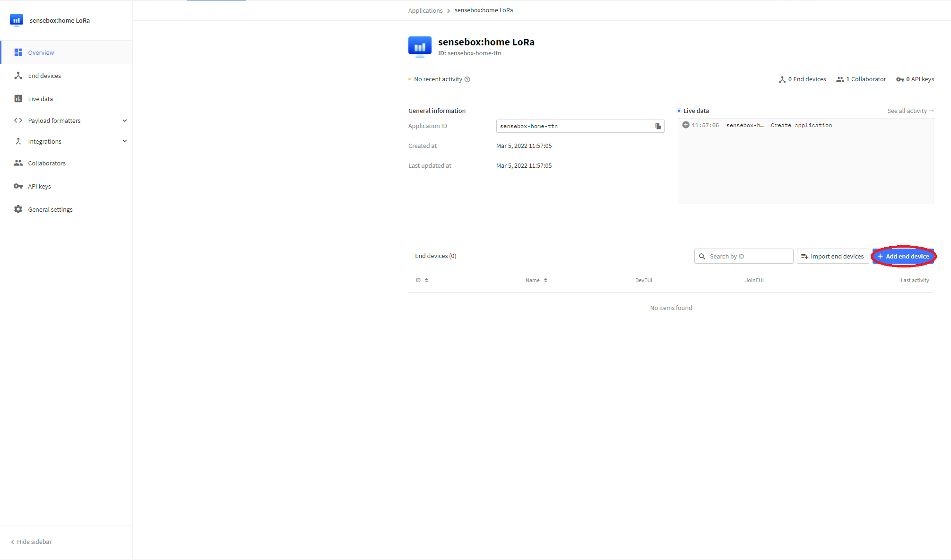Click Add end device button
Image resolution: width=951 pixels, height=560 pixels.
tap(903, 256)
